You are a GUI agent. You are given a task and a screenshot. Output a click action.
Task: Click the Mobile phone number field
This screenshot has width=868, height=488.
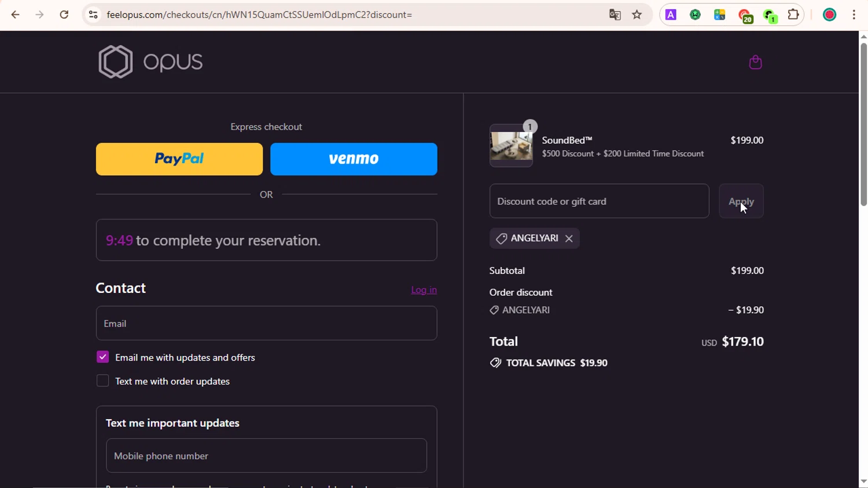click(266, 456)
